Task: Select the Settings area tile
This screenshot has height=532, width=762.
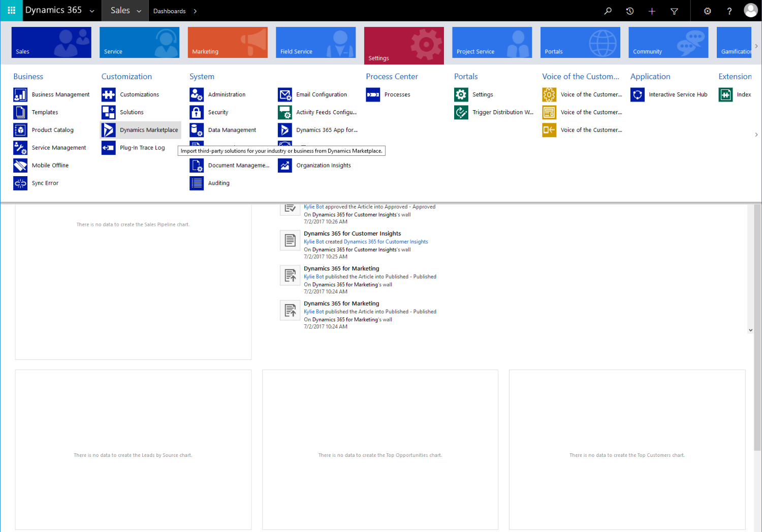Action: [x=404, y=46]
